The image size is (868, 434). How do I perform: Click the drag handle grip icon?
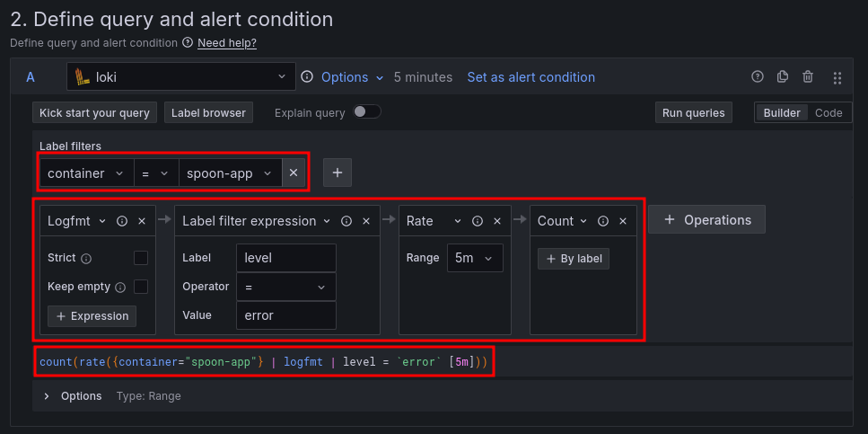click(x=837, y=78)
